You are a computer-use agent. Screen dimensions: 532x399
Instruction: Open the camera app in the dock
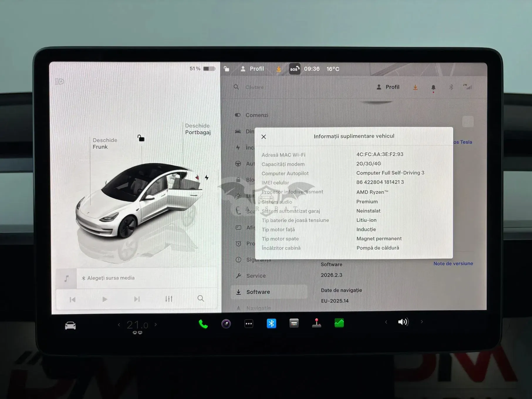tap(226, 324)
